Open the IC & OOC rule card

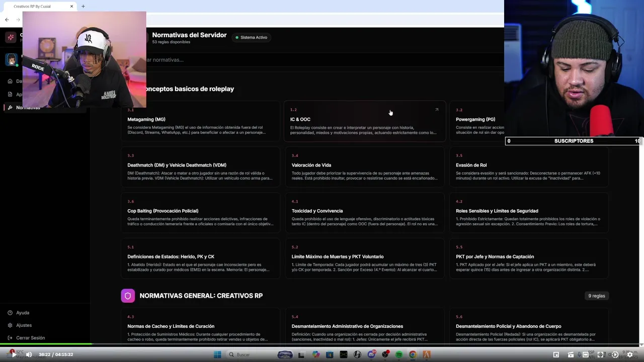(x=365, y=121)
